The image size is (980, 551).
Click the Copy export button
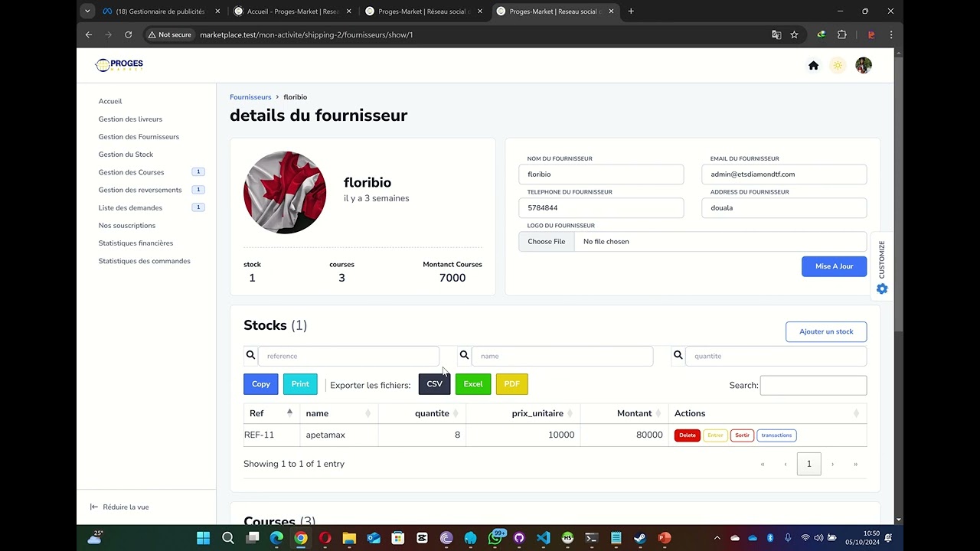click(261, 384)
